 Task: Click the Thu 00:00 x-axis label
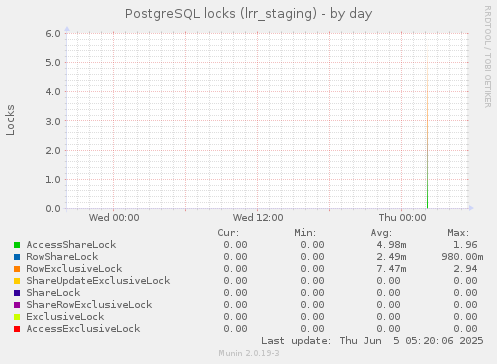click(x=402, y=218)
